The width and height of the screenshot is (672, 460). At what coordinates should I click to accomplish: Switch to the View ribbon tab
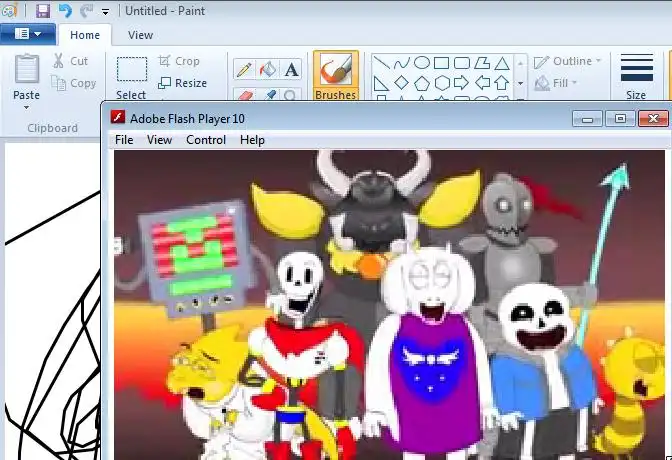point(140,35)
